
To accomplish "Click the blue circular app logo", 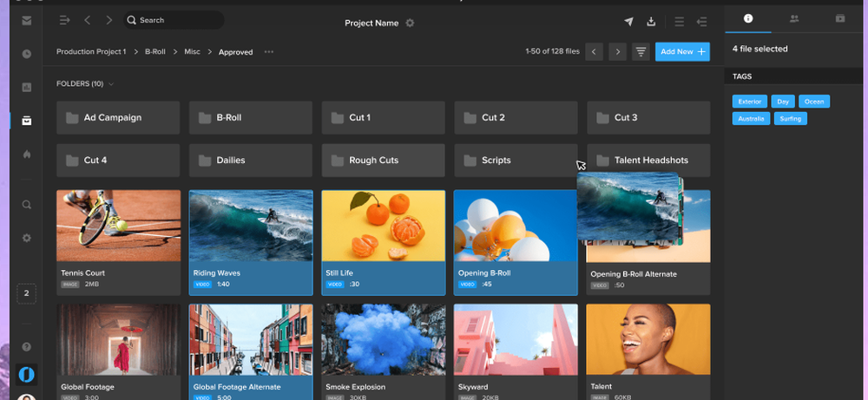I will (27, 375).
